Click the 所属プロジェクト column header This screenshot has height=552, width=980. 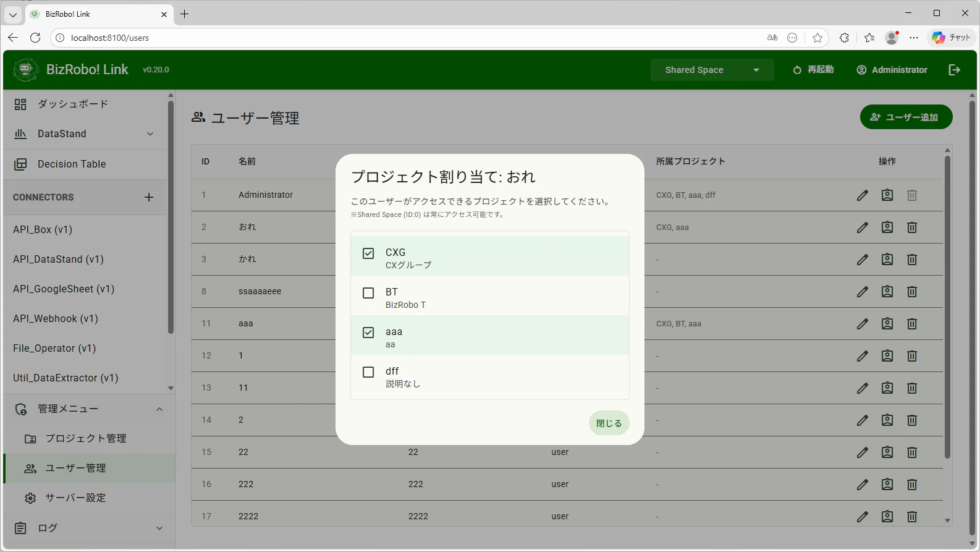pyautogui.click(x=690, y=161)
